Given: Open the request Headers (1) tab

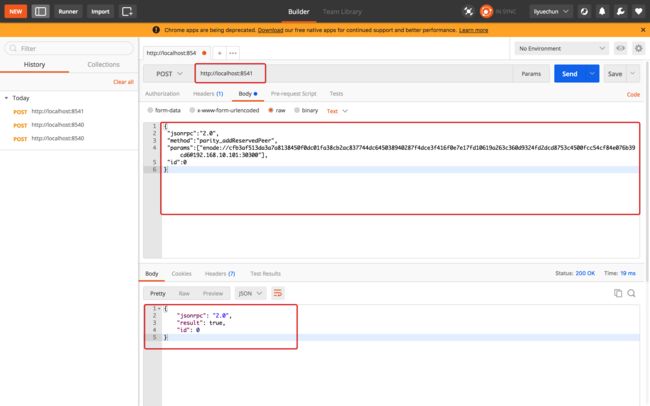Looking at the screenshot, I should click(x=208, y=94).
